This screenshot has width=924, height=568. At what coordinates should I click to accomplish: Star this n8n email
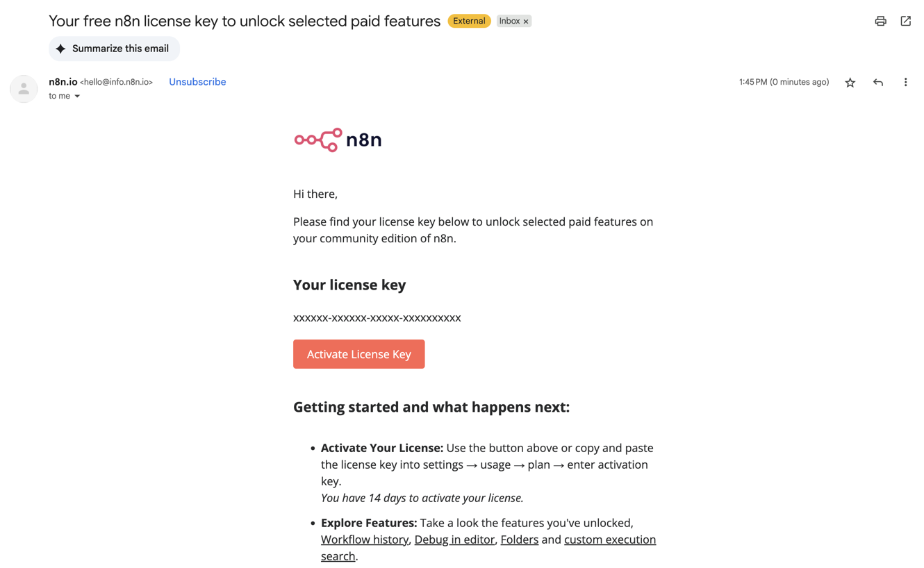pyautogui.click(x=850, y=82)
